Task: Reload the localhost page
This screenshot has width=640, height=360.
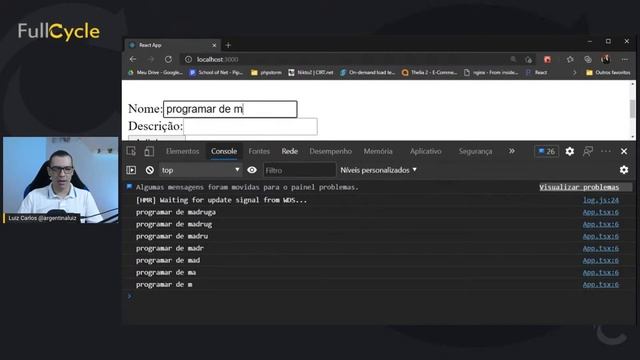Action: (168, 59)
